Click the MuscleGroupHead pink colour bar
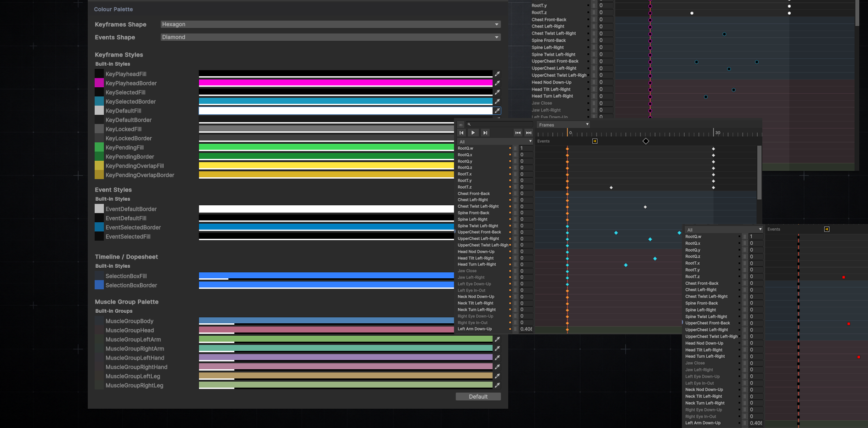 (326, 330)
